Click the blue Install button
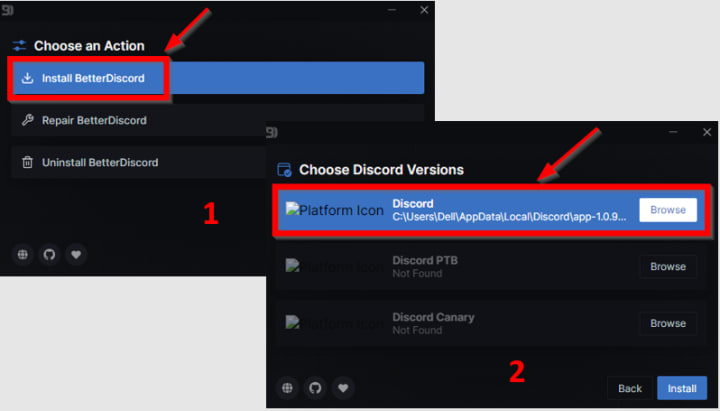 tap(682, 388)
